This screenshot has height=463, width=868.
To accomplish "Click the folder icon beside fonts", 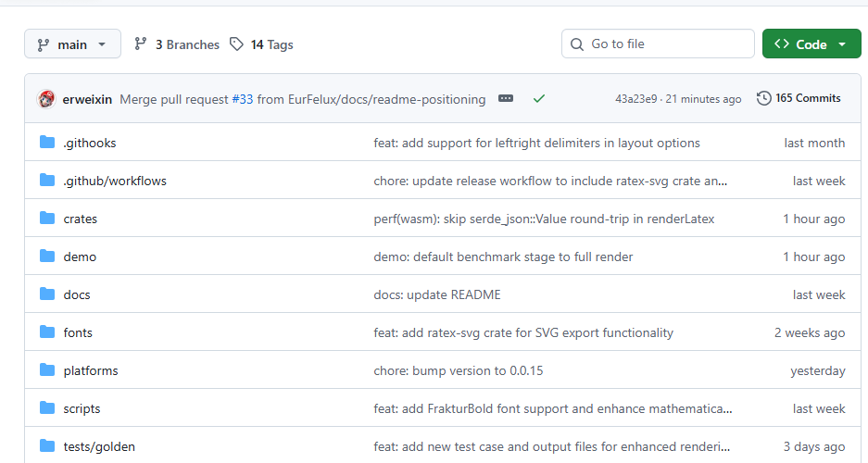I will coord(47,332).
